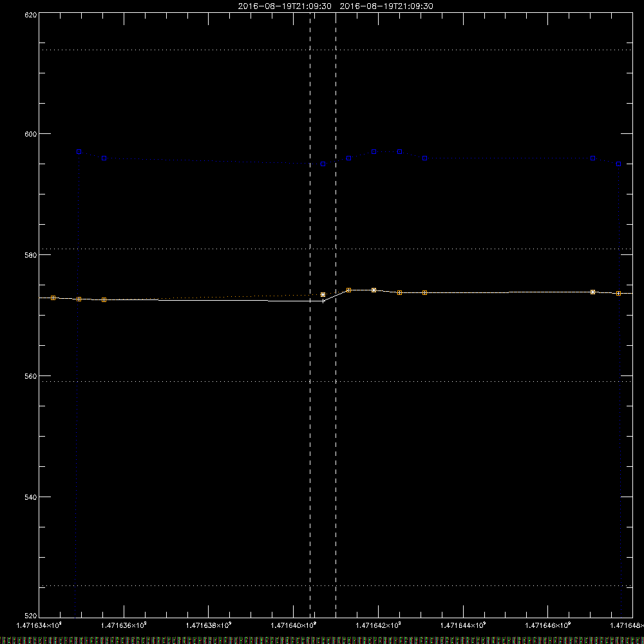Click the 1.471644×10⁹ x-axis label
Viewport: 644px width, 644px height.
(463, 625)
